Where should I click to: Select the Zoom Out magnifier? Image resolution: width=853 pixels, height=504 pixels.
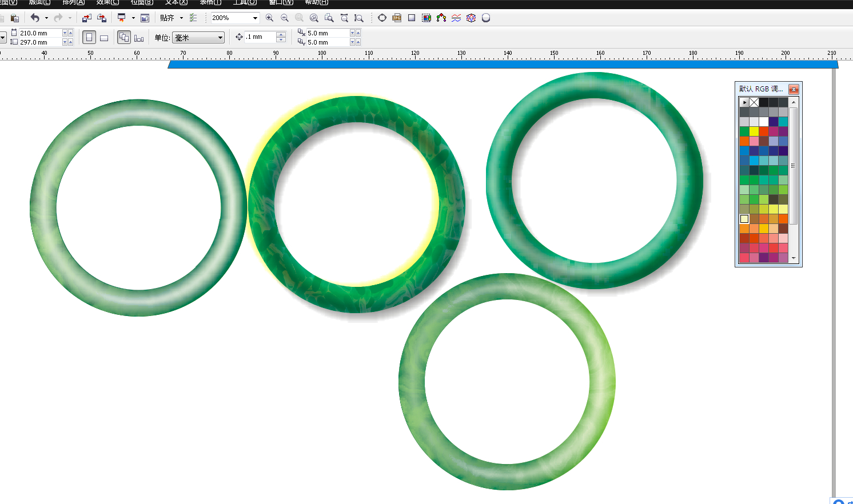285,18
